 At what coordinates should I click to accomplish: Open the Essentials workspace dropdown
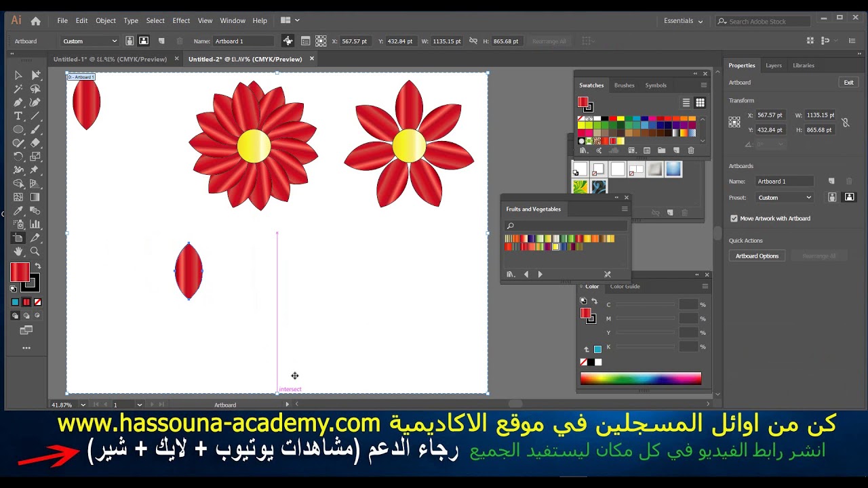pyautogui.click(x=683, y=21)
